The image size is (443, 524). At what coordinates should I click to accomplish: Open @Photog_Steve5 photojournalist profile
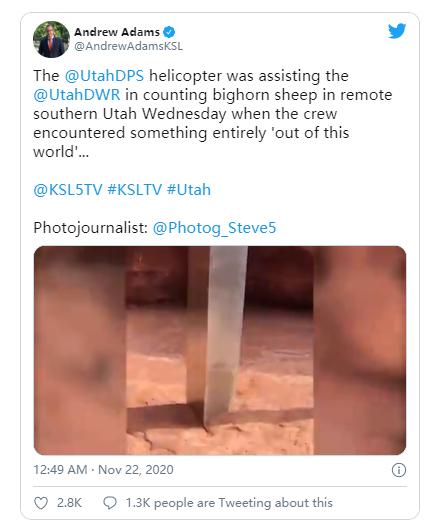point(214,228)
